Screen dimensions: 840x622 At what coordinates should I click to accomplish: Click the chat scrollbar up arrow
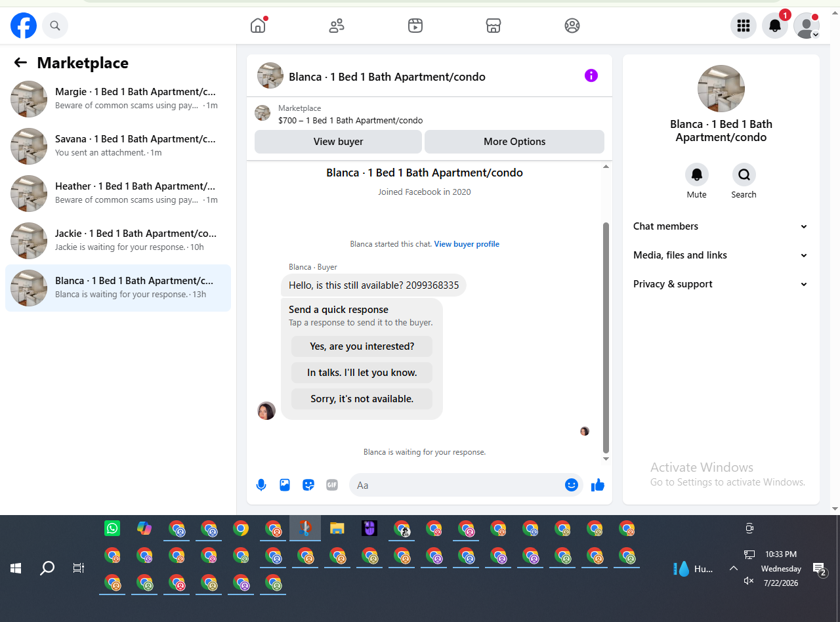point(606,167)
